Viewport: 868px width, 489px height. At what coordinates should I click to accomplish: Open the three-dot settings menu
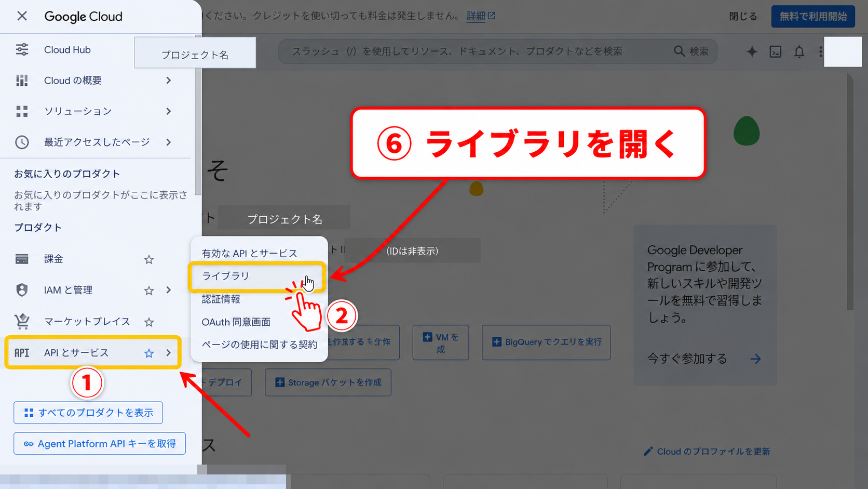820,51
